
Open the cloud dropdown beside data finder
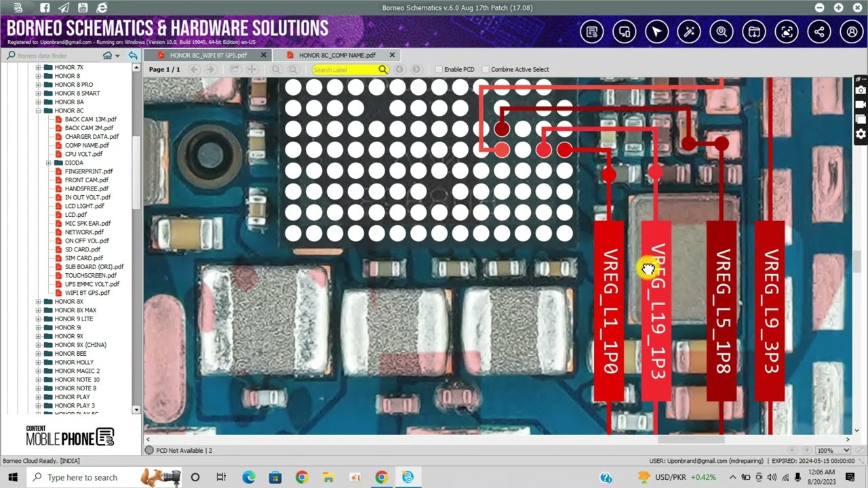111,56
